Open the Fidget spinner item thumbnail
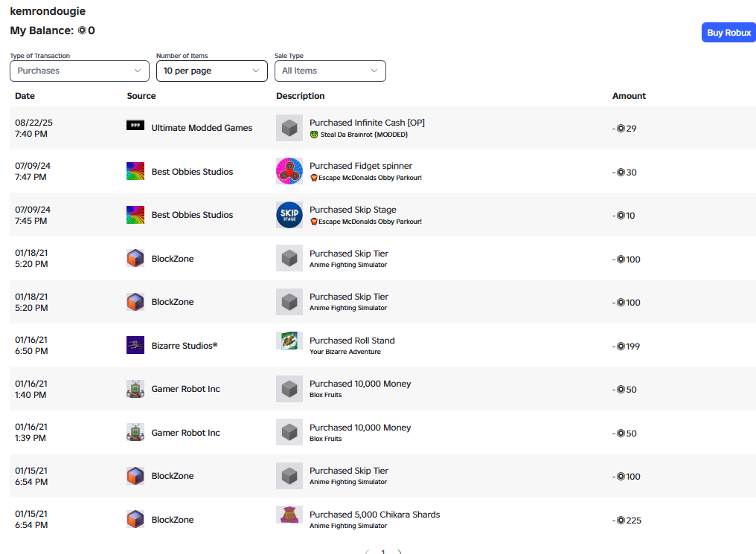 pos(289,171)
